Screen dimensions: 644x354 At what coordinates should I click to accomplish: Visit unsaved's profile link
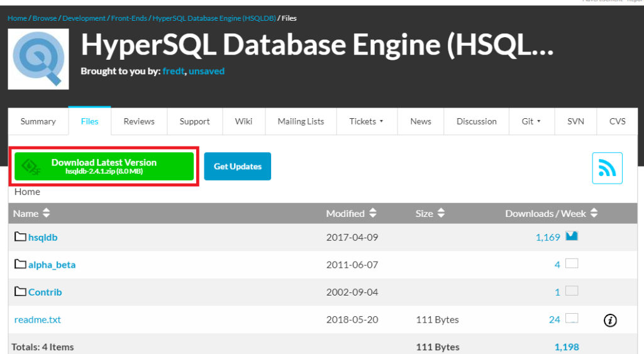(206, 71)
